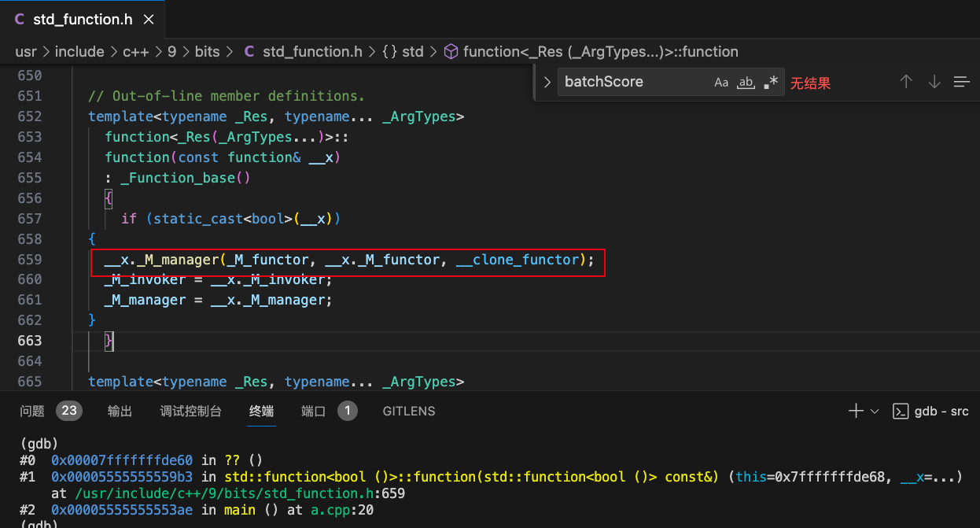The width and height of the screenshot is (980, 528).
Task: Click the find in selection icon
Action: coord(961,82)
